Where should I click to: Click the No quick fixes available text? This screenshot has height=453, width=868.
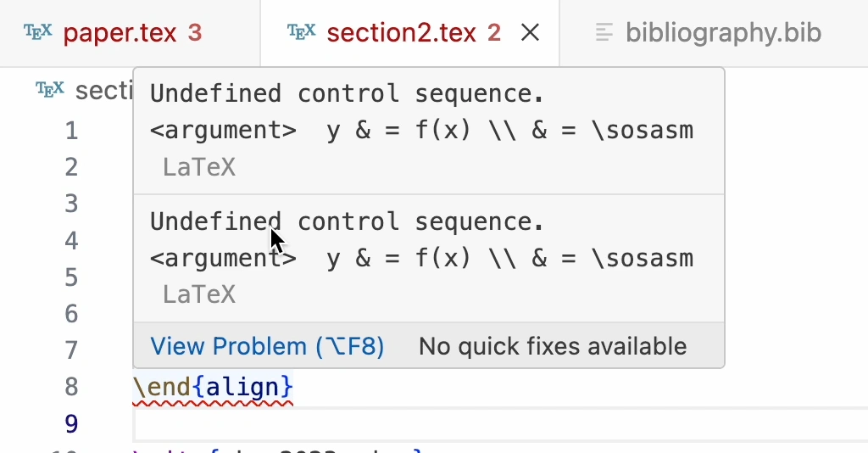(553, 347)
